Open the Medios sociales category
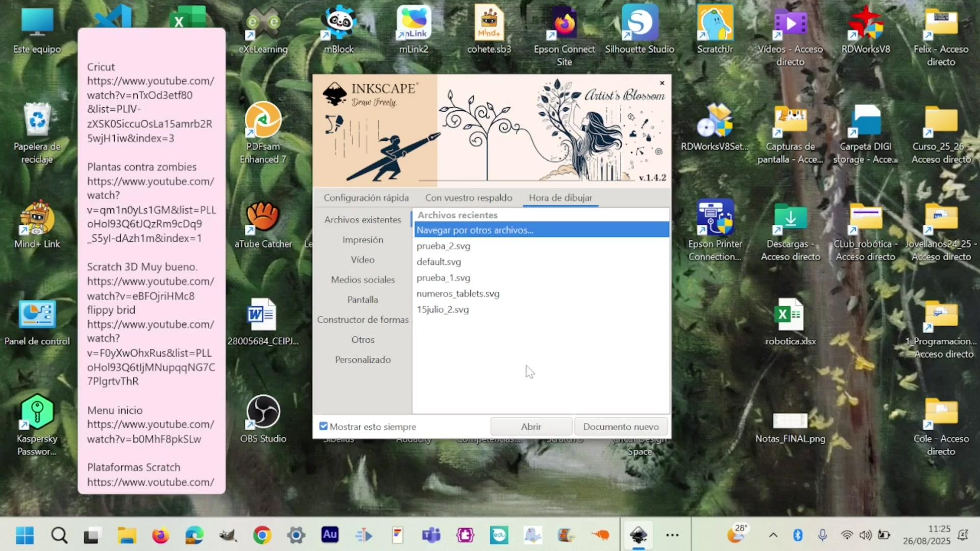Image resolution: width=980 pixels, height=551 pixels. (x=363, y=280)
